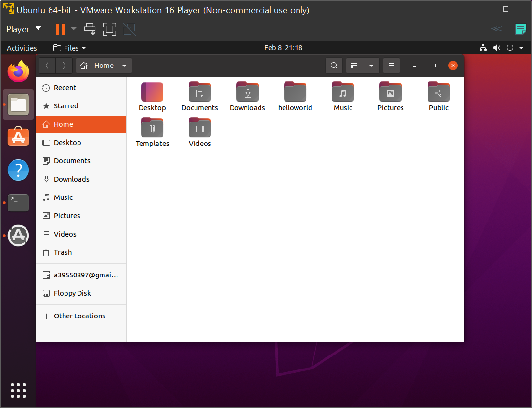Screen dimensions: 532x408
Task: Open the Files app menu
Action: pyautogui.click(x=69, y=48)
